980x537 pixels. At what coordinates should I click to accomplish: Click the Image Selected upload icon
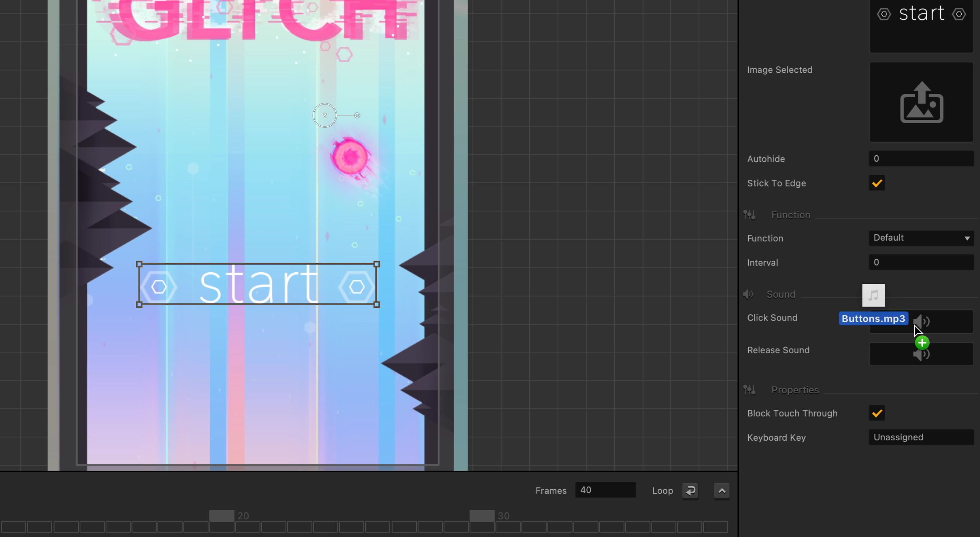(921, 102)
